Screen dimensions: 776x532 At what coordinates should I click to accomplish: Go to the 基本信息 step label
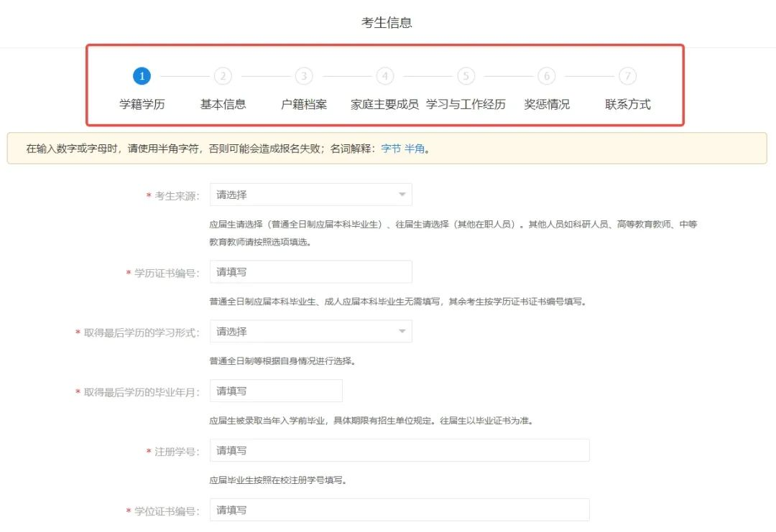click(x=223, y=104)
